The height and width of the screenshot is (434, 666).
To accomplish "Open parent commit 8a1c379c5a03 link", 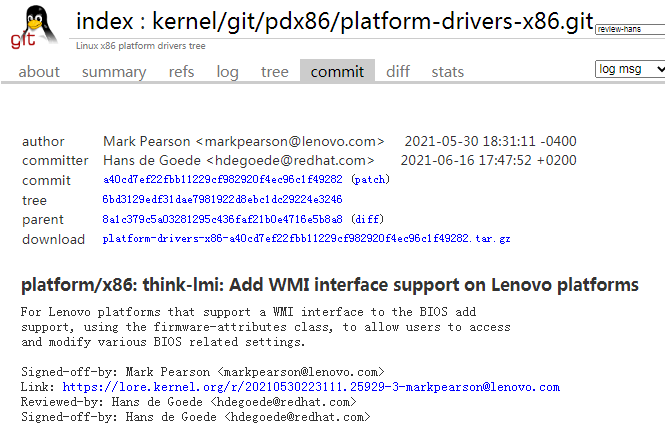I will (223, 219).
